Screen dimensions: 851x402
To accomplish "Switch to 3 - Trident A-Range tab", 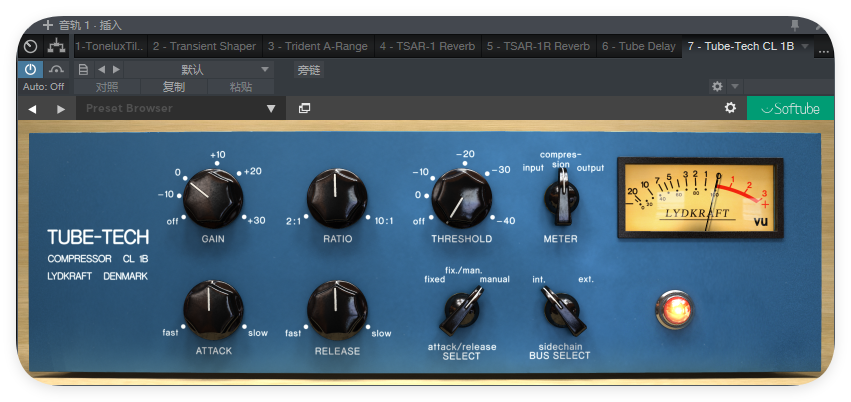I will pos(317,47).
